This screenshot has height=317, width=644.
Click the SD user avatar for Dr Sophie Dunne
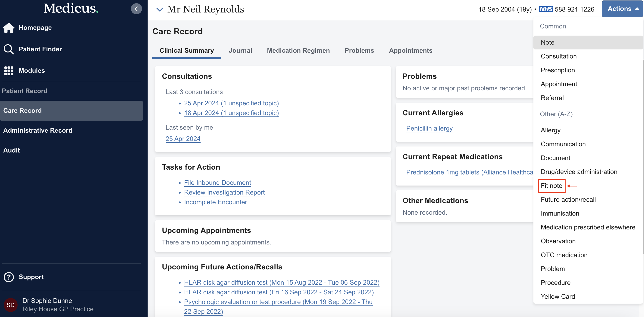(10, 305)
